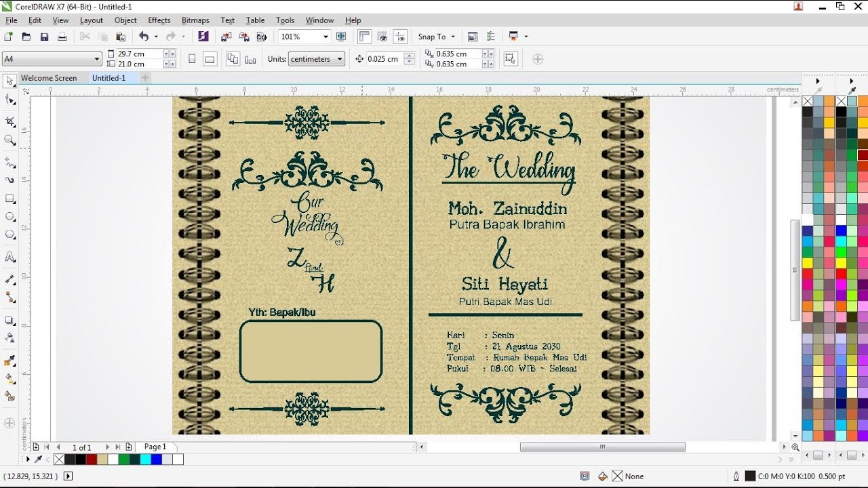The height and width of the screenshot is (488, 868).
Task: Click the Print icon
Action: [62, 37]
